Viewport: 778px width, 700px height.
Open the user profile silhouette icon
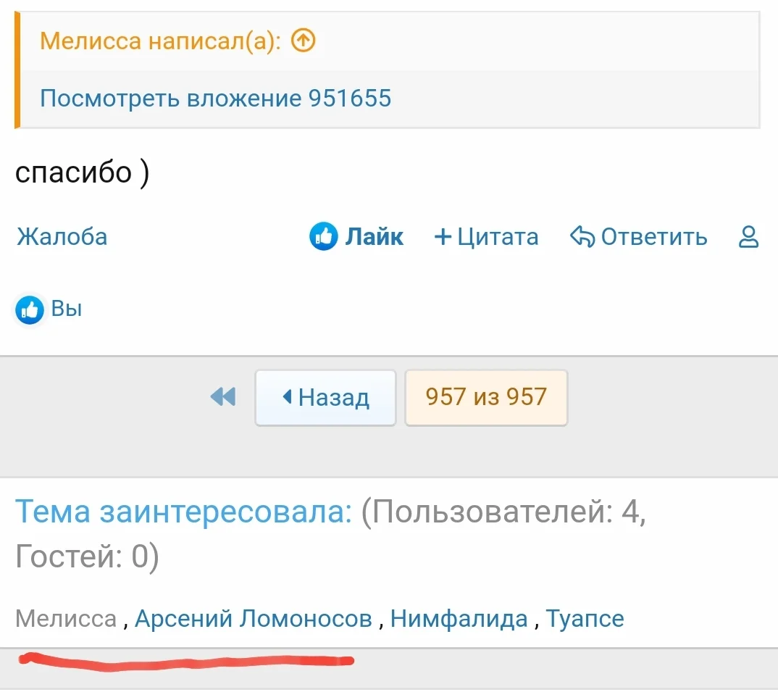click(x=748, y=237)
